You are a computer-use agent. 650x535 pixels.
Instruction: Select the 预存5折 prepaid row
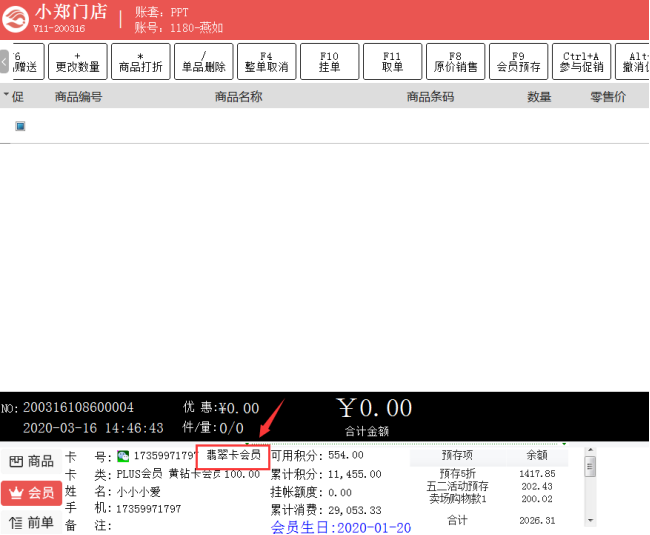(489, 474)
